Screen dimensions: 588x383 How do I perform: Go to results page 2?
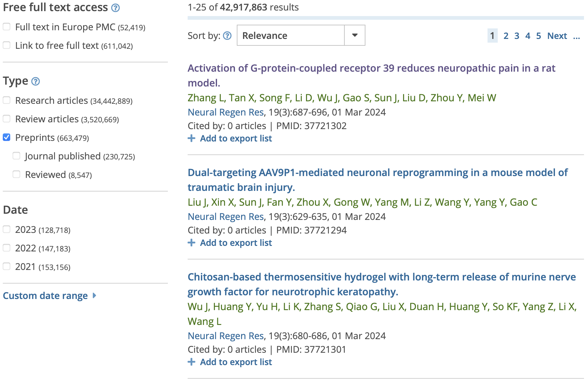coord(506,36)
